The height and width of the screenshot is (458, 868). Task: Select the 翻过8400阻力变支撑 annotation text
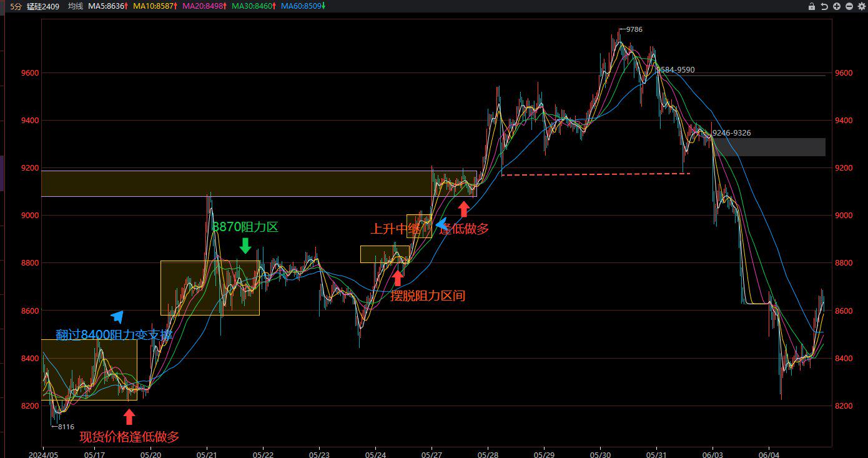click(114, 335)
